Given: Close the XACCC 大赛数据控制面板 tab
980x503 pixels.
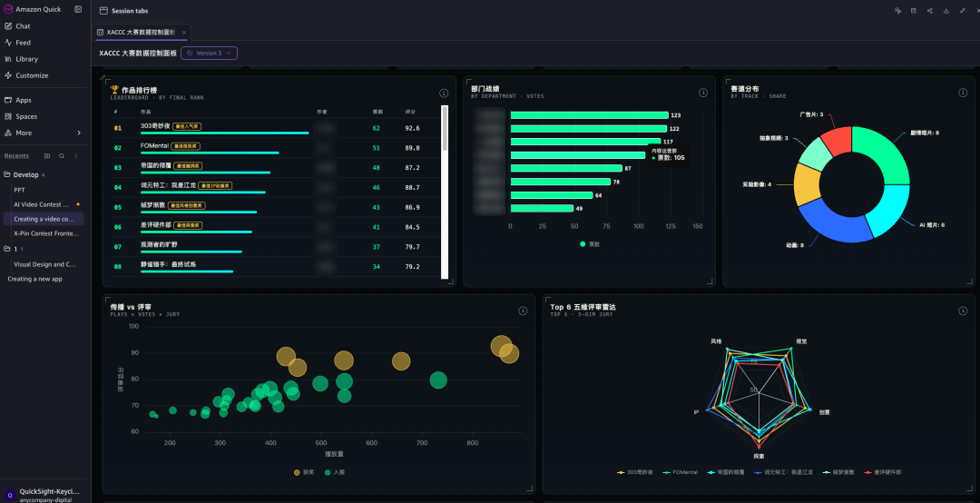Looking at the screenshot, I should coord(183,32).
